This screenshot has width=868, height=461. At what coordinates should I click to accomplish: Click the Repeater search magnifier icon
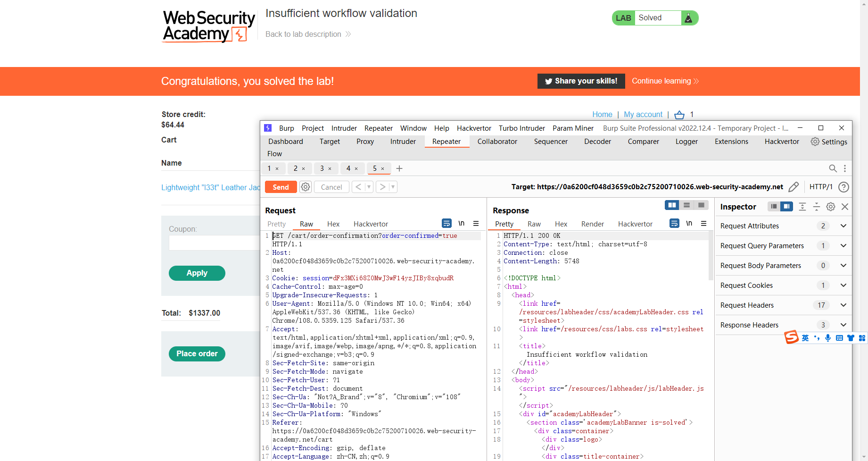(x=833, y=168)
